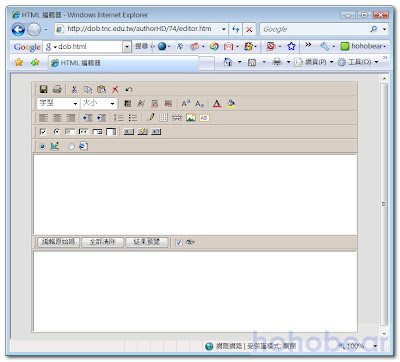
Task: Open the 字型 font dropdown
Action: tap(58, 103)
